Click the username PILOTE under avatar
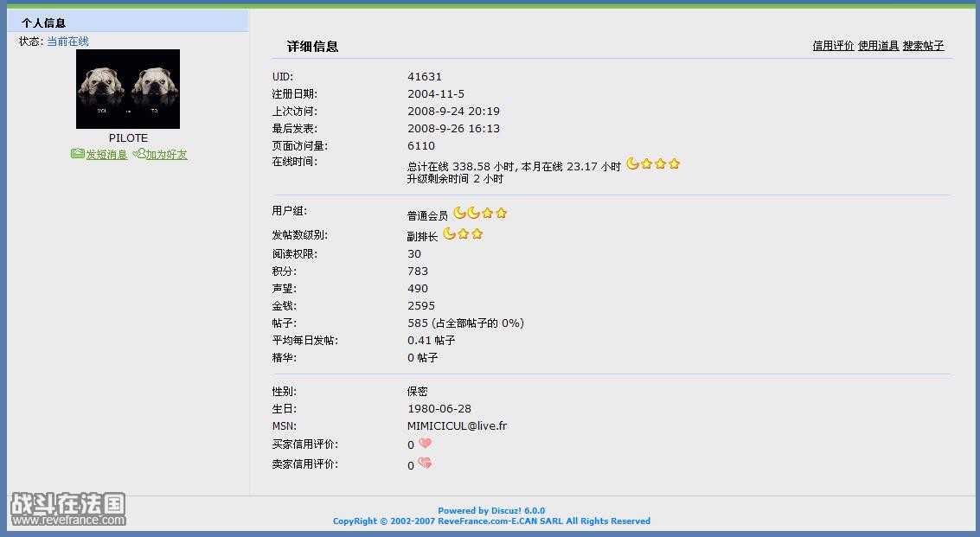Screen dimensions: 980x537 pyautogui.click(x=128, y=138)
